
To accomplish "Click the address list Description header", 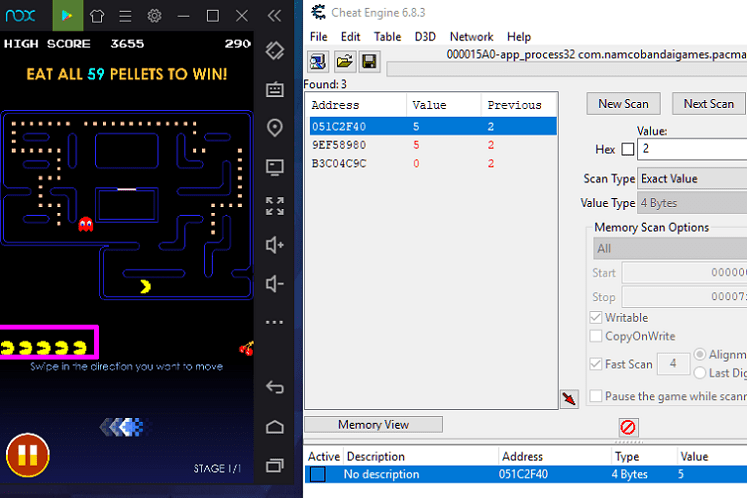I will [422, 457].
